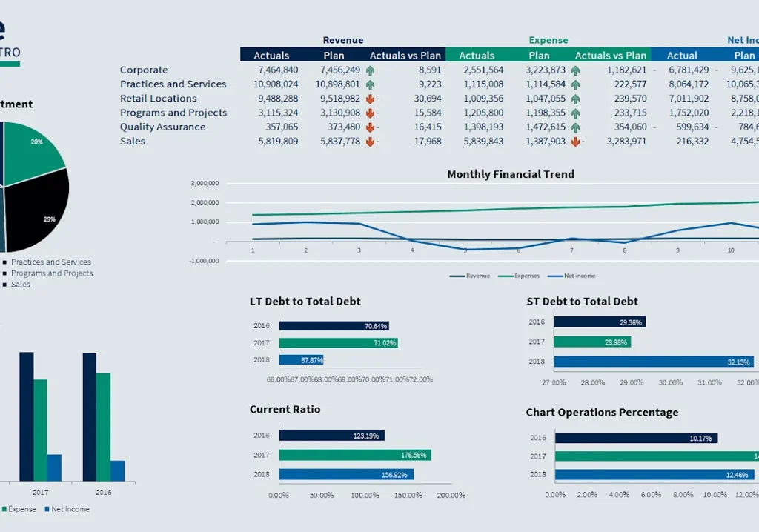Click Programs and Projects revenue red down arrow

[370, 113]
